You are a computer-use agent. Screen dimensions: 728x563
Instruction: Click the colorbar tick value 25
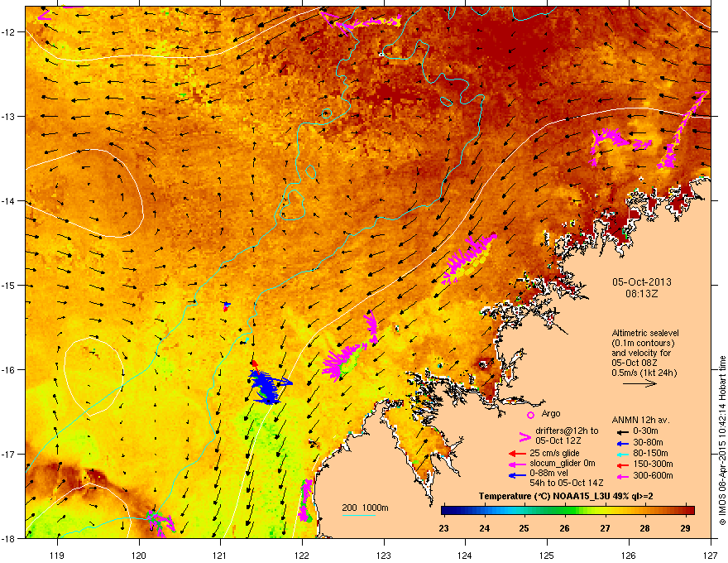click(524, 528)
